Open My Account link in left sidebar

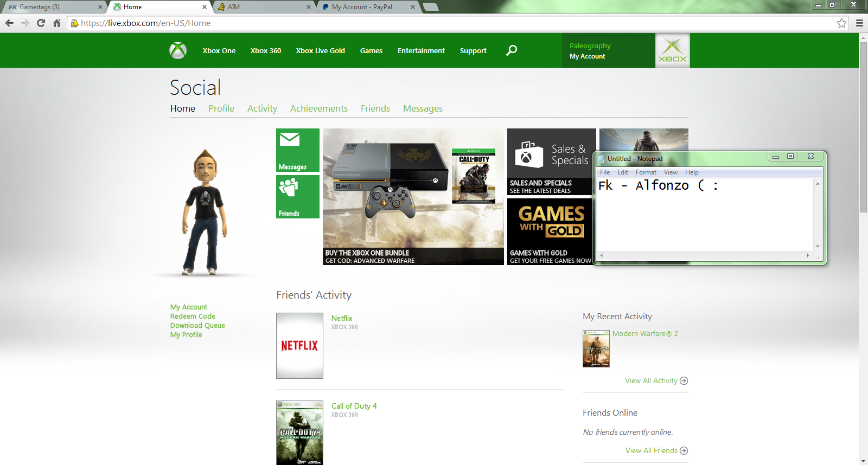pyautogui.click(x=189, y=307)
